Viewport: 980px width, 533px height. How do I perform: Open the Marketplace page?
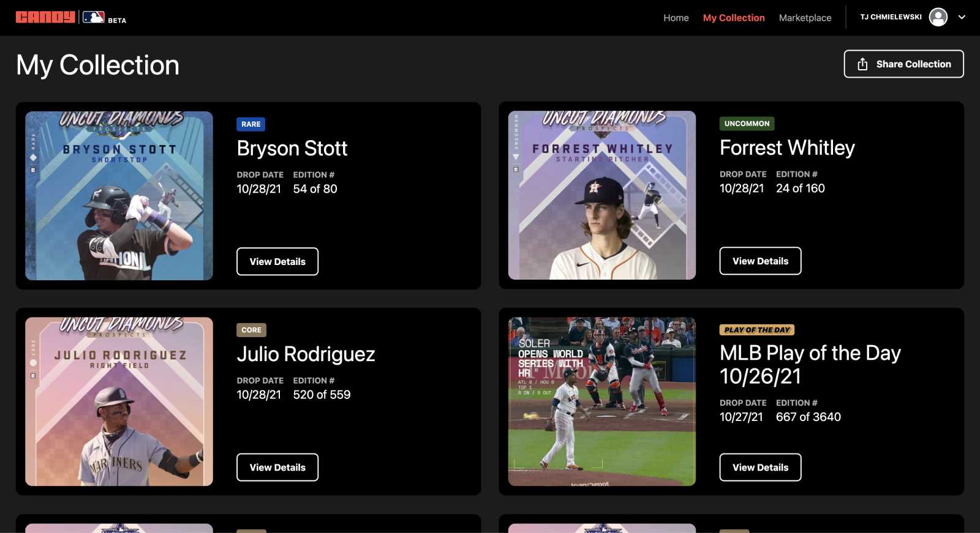(x=805, y=18)
